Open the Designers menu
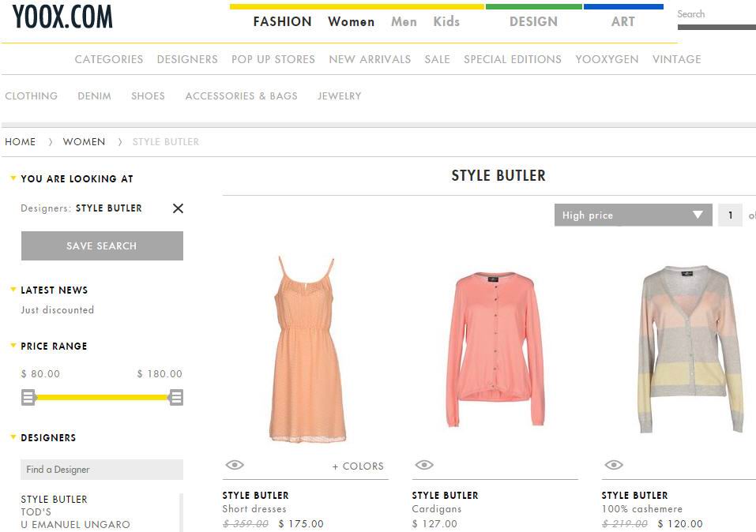This screenshot has width=756, height=532. click(187, 59)
